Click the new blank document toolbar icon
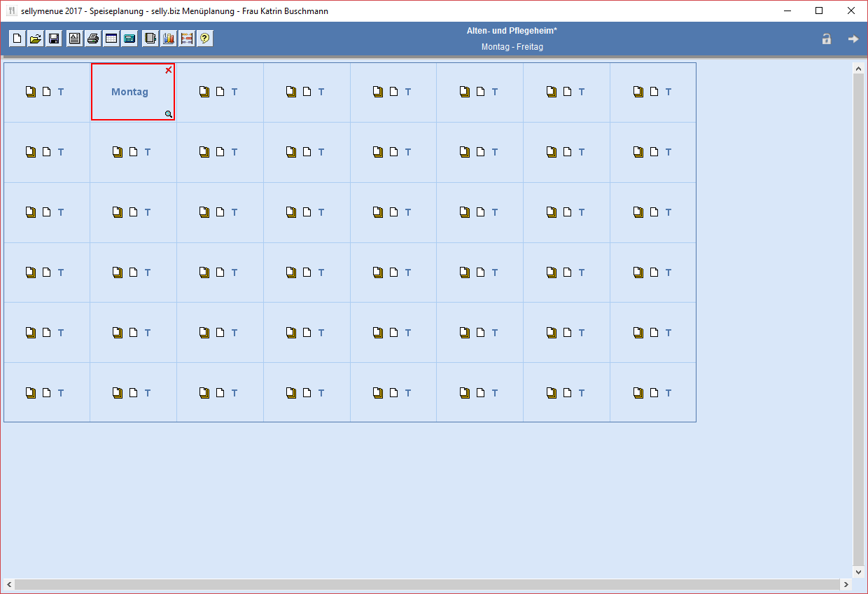Image resolution: width=868 pixels, height=594 pixels. pos(17,39)
